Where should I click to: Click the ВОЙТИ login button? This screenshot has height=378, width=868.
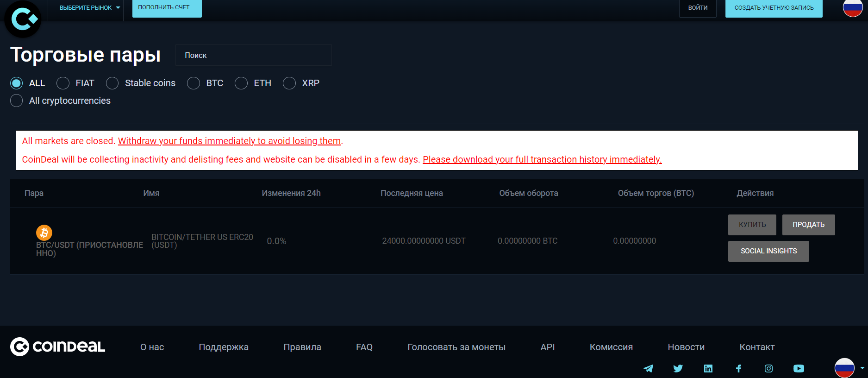point(698,8)
